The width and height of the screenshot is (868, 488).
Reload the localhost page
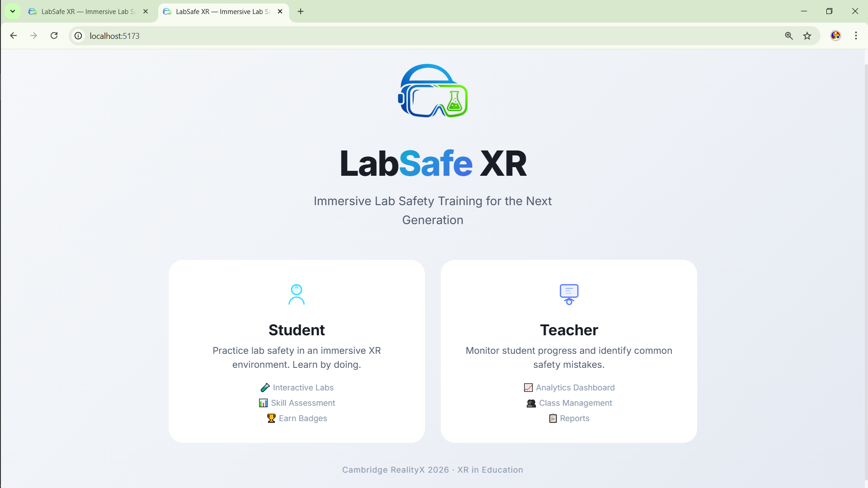[54, 36]
